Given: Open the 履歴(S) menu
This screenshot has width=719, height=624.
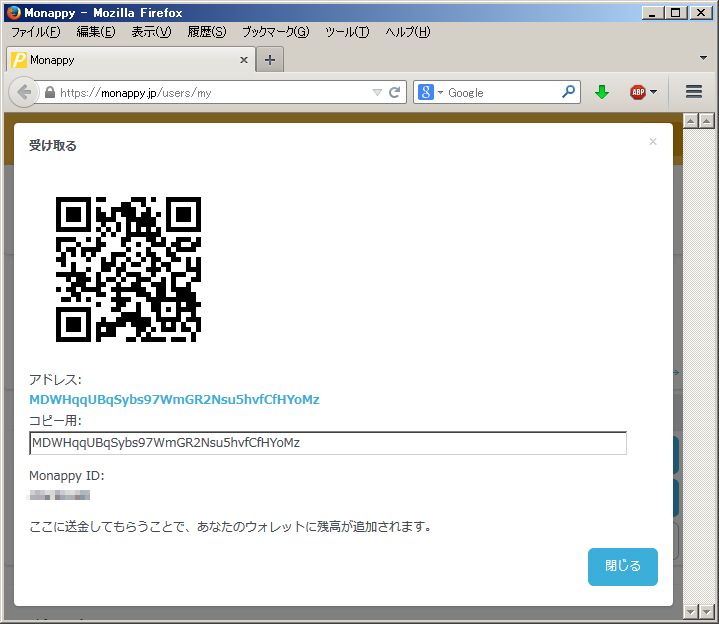Looking at the screenshot, I should (206, 32).
